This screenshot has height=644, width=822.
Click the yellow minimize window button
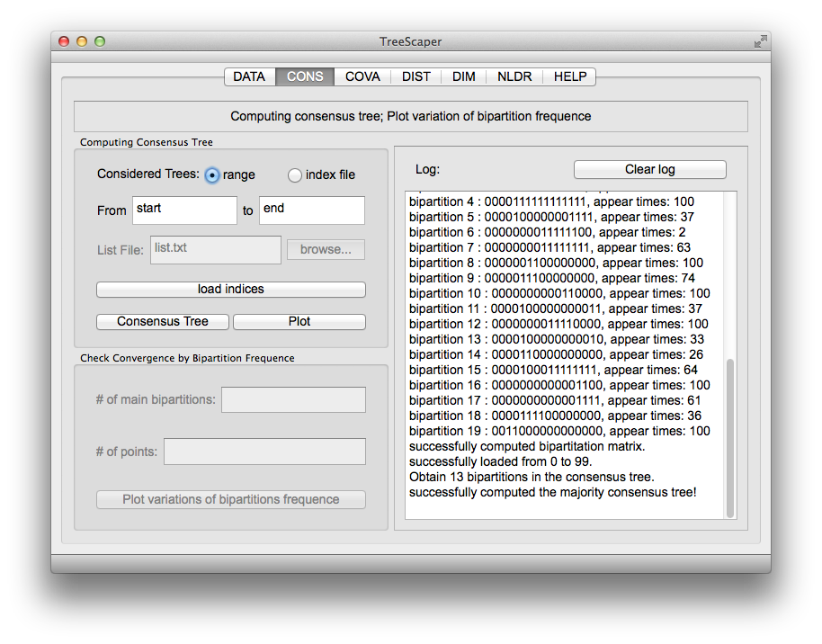tap(82, 41)
